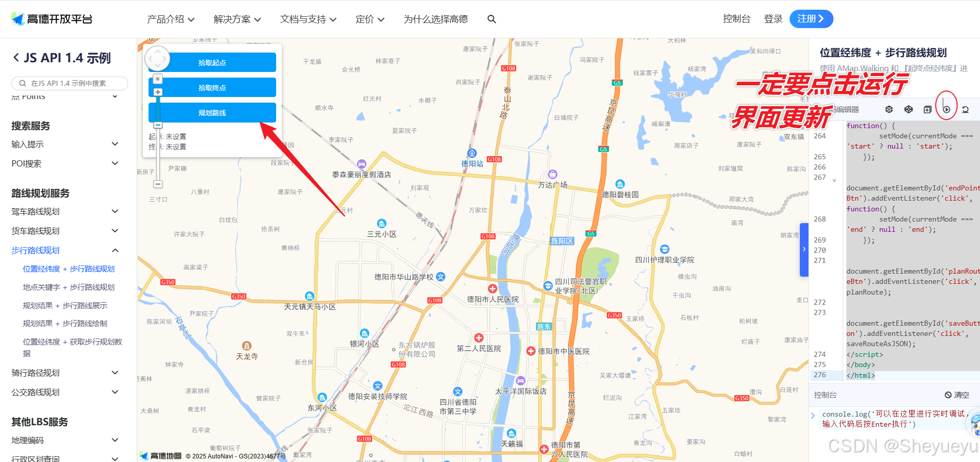Image resolution: width=980 pixels, height=462 pixels.
Task: Click the 四川护理职业学院 school marker
Action: click(665, 249)
